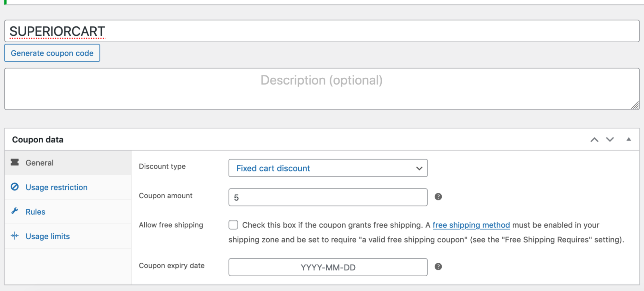
Task: Select the prohibition icon next to Usage restriction
Action: [x=14, y=187]
